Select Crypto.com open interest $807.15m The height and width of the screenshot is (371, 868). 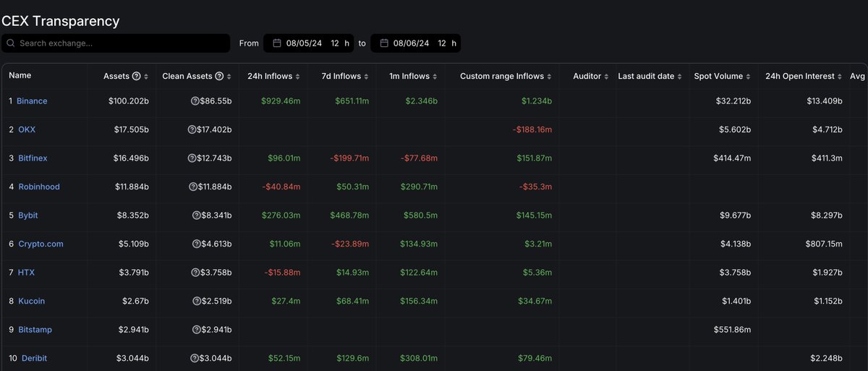(823, 244)
